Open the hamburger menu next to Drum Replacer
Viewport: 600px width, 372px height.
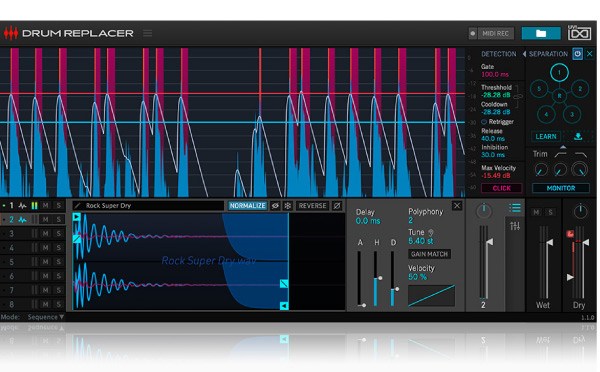[x=147, y=33]
